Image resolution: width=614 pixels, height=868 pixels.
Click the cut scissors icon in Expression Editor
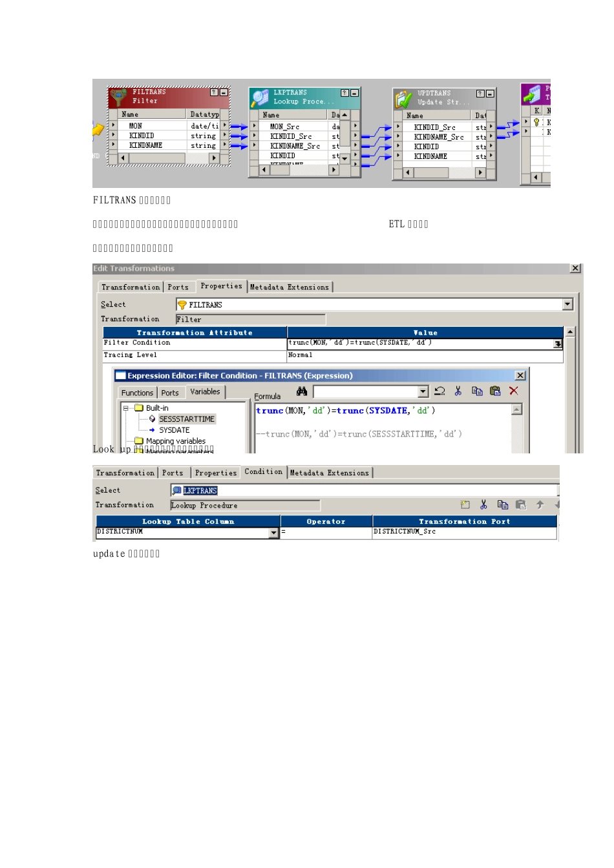[x=458, y=391]
